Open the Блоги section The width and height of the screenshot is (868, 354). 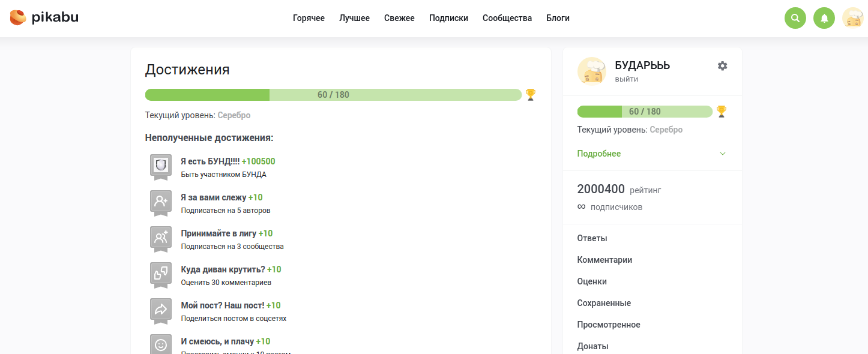coord(558,18)
